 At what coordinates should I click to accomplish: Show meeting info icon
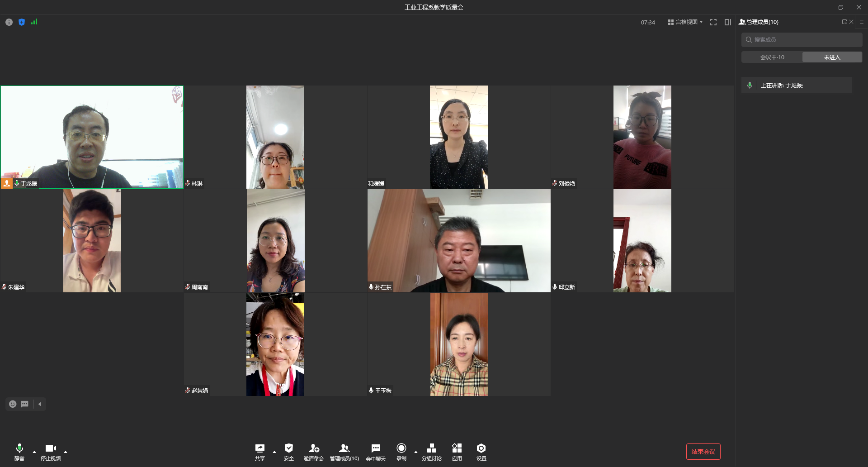tap(9, 22)
